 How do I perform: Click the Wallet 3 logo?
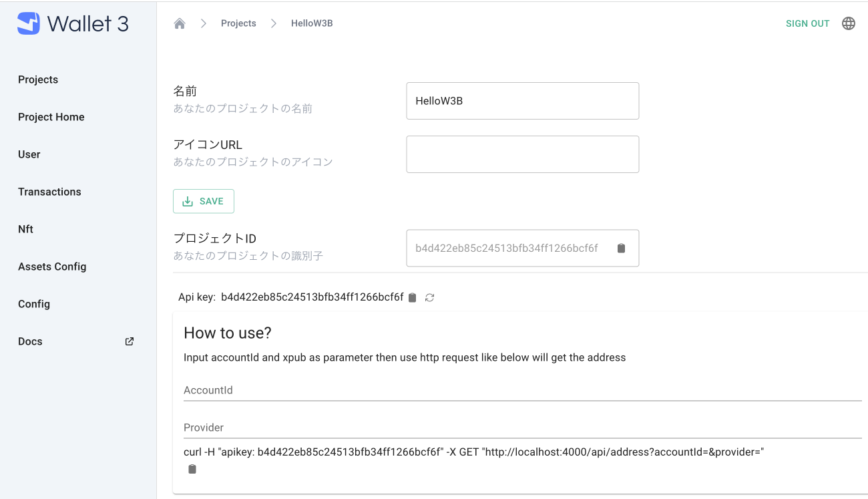73,23
